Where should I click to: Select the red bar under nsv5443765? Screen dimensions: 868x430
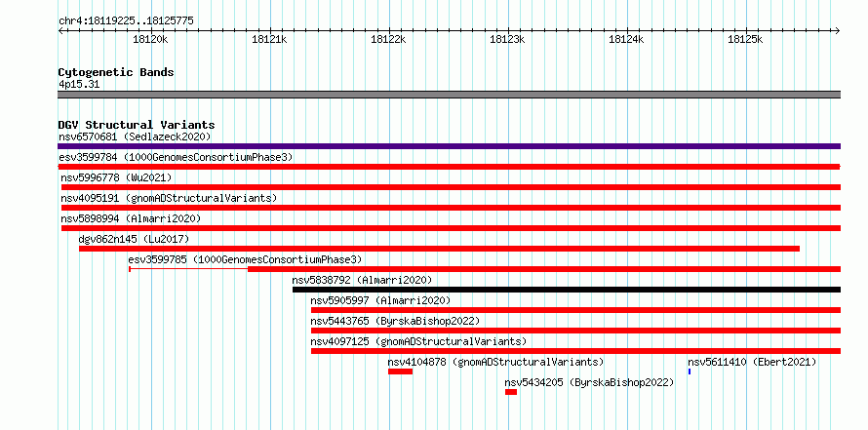click(x=575, y=331)
